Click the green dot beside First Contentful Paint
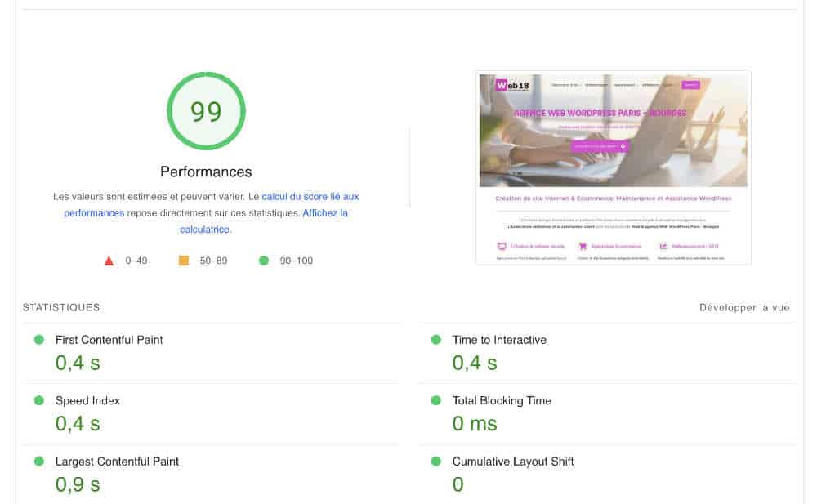The width and height of the screenshot is (817, 504). (x=39, y=340)
